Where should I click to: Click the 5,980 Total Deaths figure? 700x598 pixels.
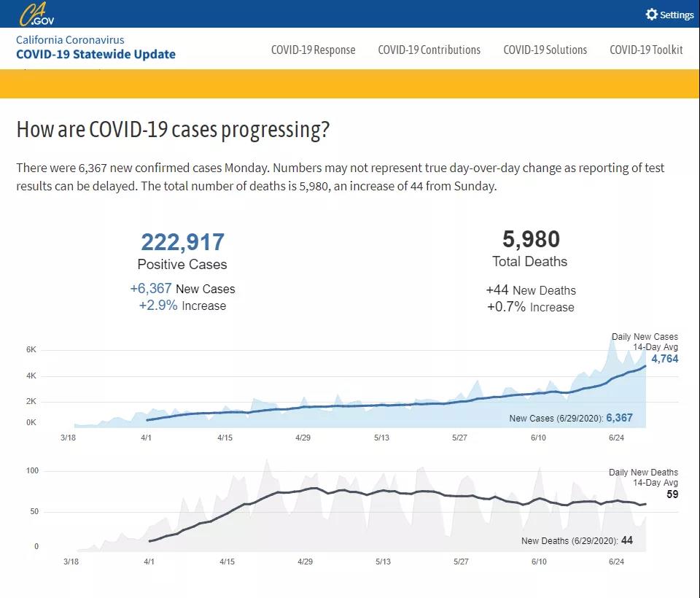pyautogui.click(x=531, y=239)
